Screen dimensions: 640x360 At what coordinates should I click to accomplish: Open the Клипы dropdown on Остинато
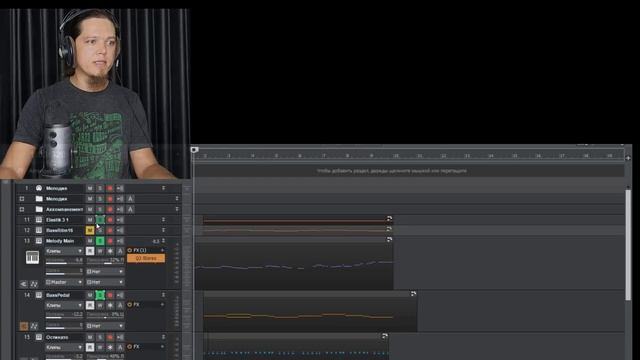(x=64, y=347)
